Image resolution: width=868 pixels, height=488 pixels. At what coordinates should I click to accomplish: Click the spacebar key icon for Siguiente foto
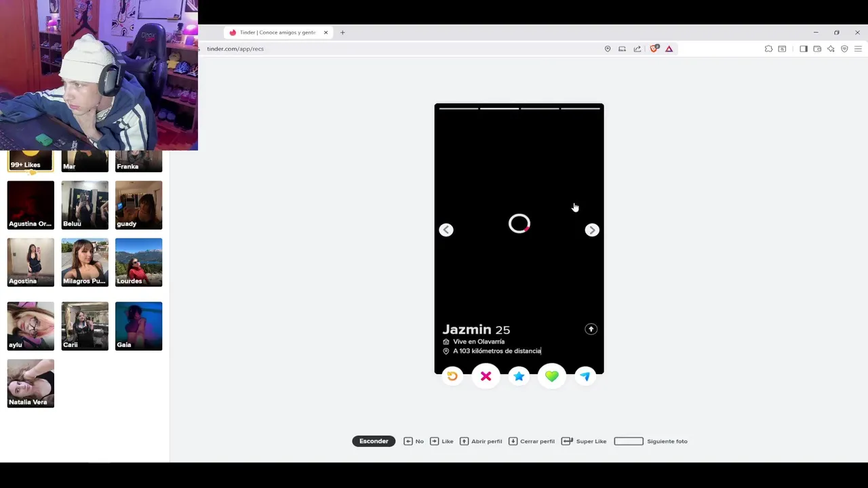pyautogui.click(x=629, y=441)
